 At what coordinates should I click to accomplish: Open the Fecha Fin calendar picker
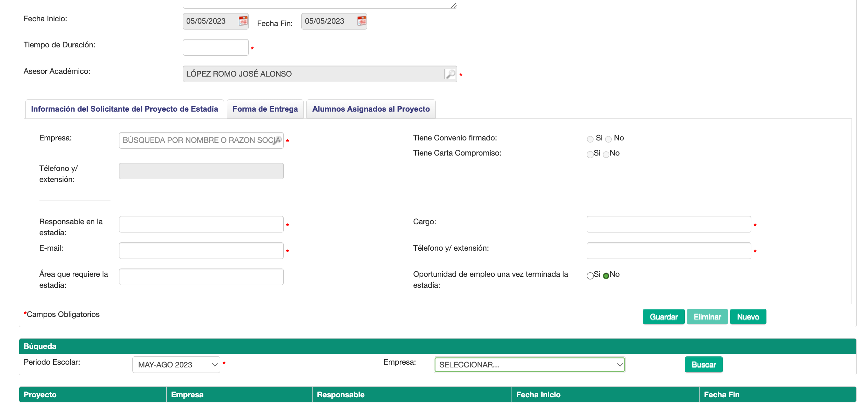[x=362, y=21]
